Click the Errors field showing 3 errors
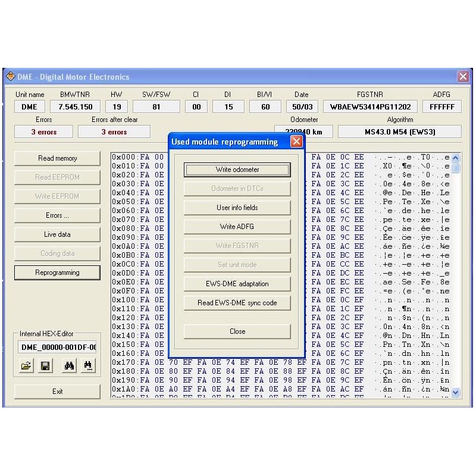476x476 pixels. [x=43, y=132]
